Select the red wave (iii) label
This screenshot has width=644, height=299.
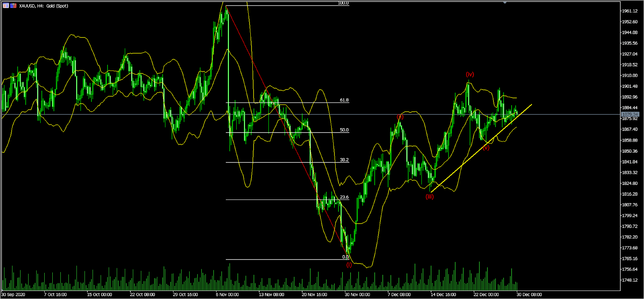pyautogui.click(x=429, y=197)
